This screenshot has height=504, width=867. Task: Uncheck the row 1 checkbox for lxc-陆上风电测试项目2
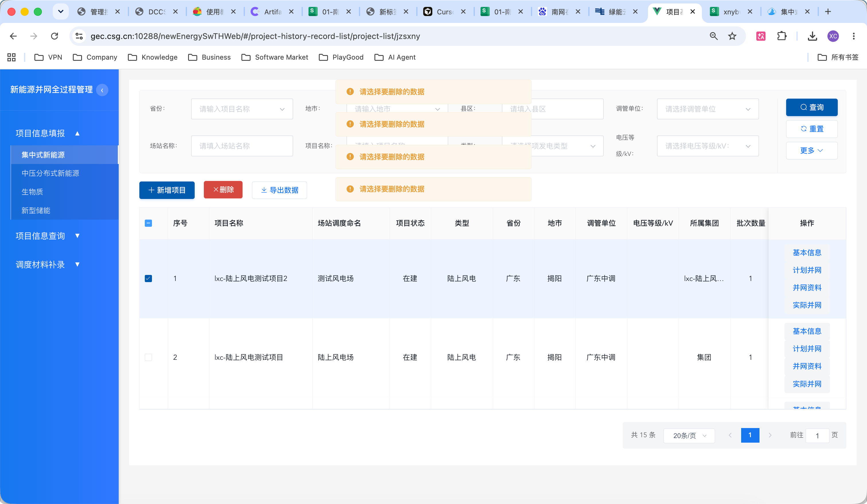(148, 279)
